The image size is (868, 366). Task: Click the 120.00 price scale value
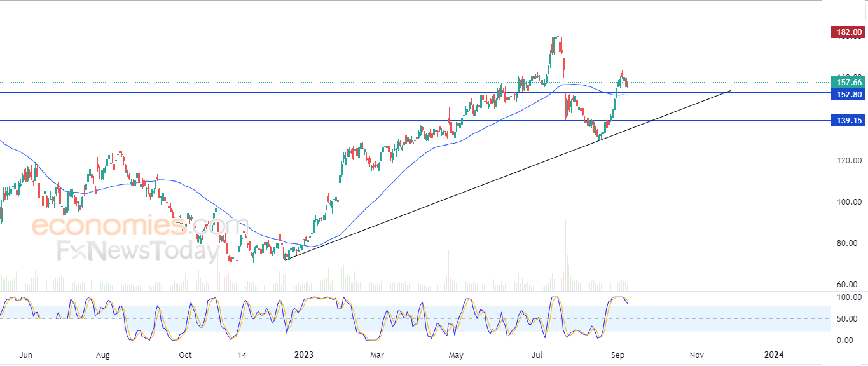pos(850,161)
